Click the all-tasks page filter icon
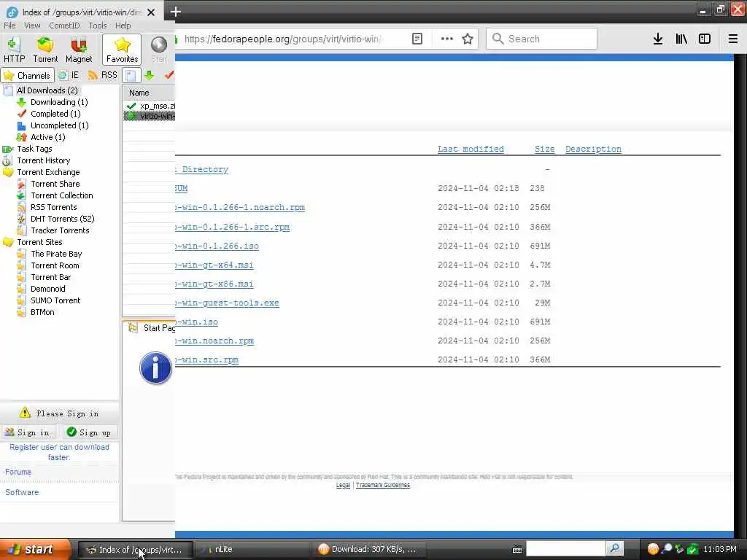 tap(131, 75)
